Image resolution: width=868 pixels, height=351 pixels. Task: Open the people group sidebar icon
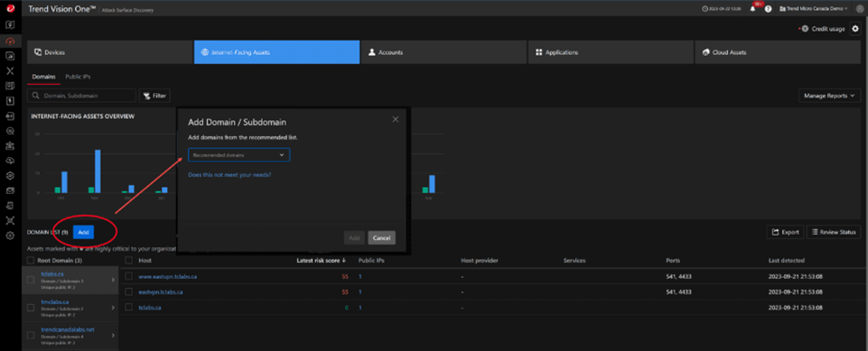click(10, 146)
